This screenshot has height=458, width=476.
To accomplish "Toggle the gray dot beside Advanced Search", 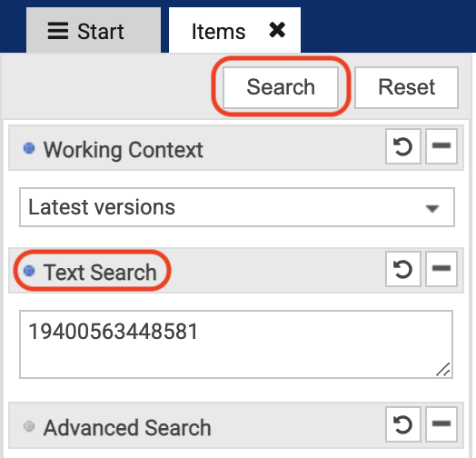I will (29, 426).
